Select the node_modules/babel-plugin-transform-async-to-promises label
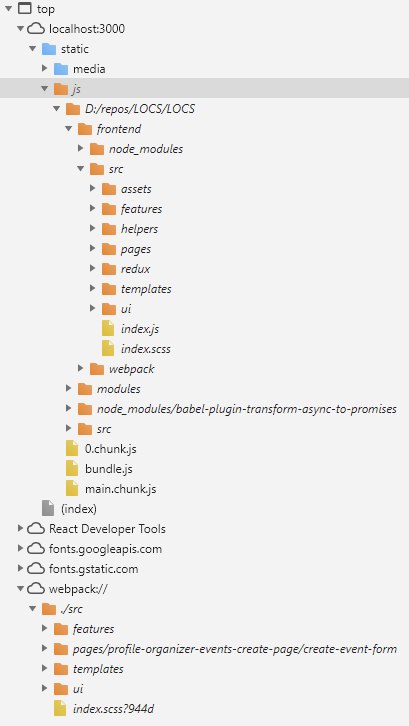This screenshot has height=726, width=409. pyautogui.click(x=247, y=409)
